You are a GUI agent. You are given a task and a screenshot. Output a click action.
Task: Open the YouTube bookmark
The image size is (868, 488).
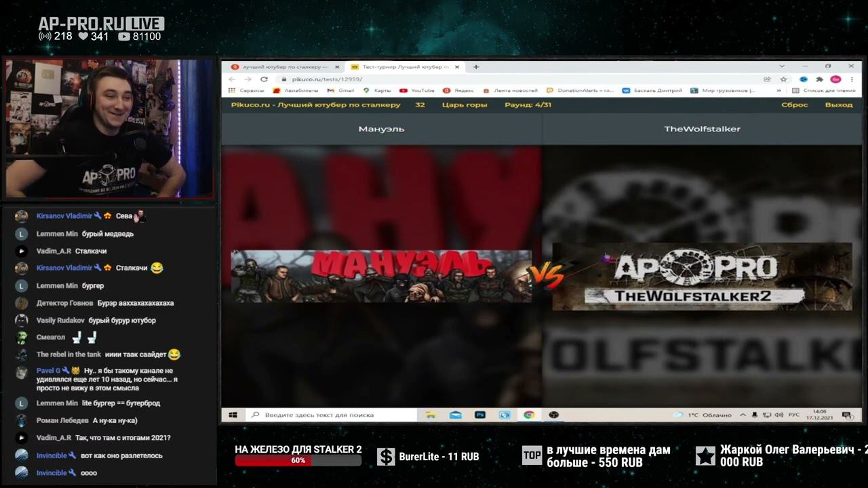tap(417, 90)
